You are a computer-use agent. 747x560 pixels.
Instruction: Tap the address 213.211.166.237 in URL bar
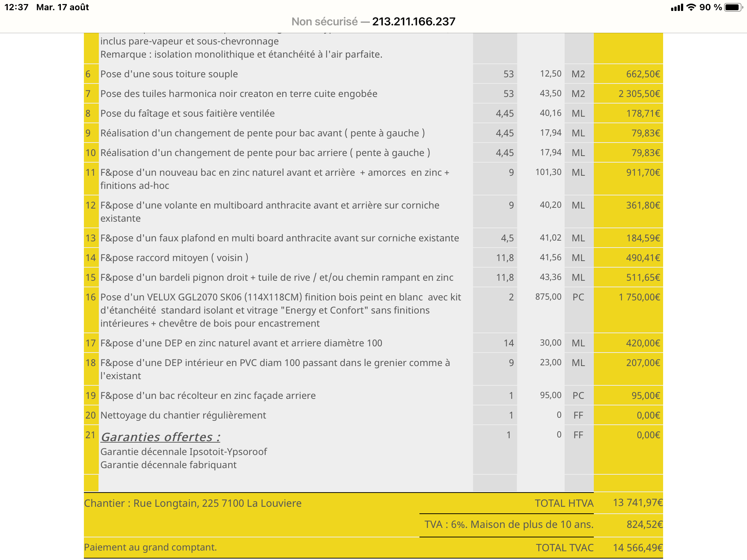pyautogui.click(x=414, y=22)
